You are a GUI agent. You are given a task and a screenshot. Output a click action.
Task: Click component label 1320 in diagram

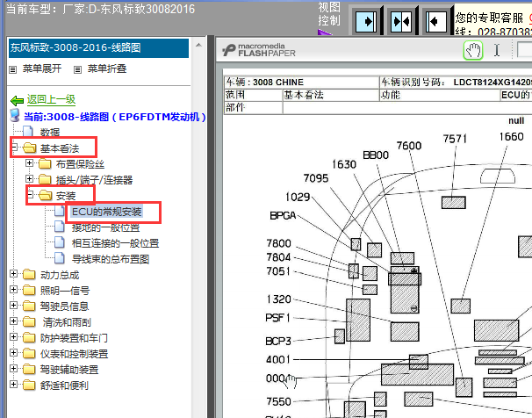pos(278,299)
